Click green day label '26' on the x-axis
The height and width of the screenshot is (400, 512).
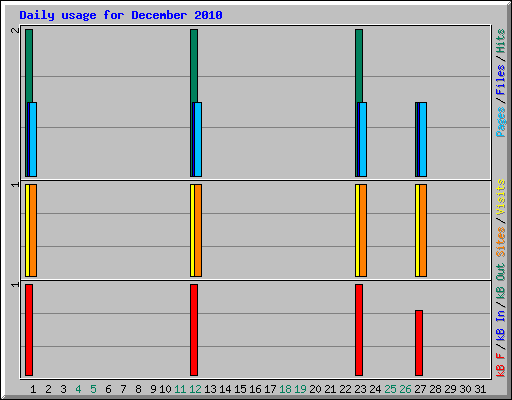pyautogui.click(x=405, y=389)
